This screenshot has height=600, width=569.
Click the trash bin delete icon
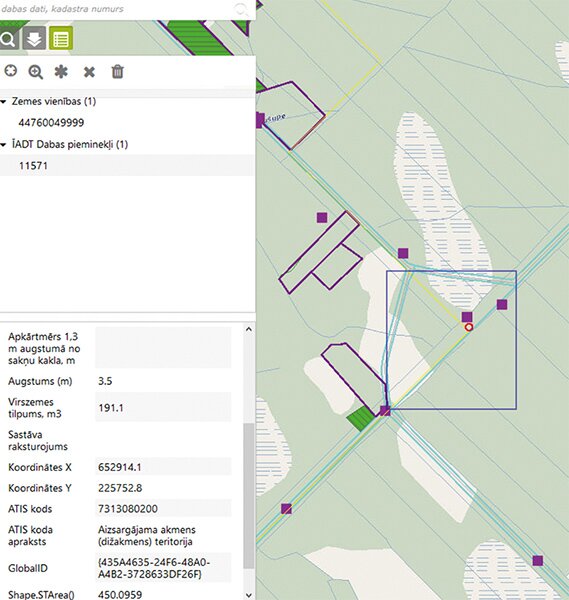117,72
